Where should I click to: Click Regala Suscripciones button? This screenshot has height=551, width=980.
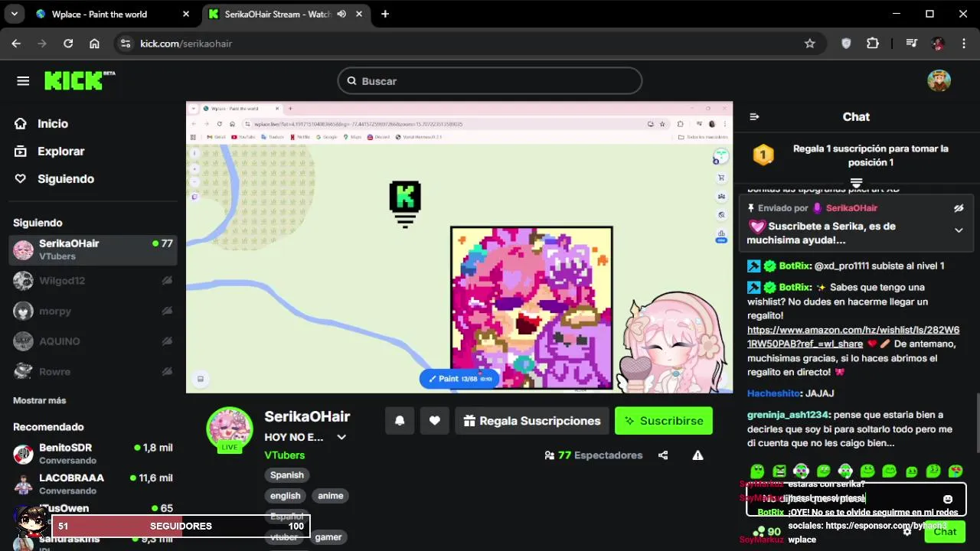[531, 421]
